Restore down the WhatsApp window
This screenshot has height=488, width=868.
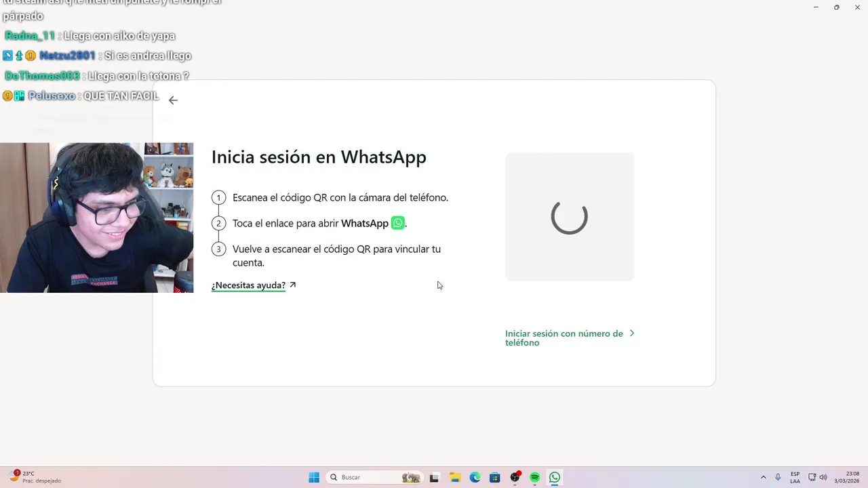coord(837,7)
